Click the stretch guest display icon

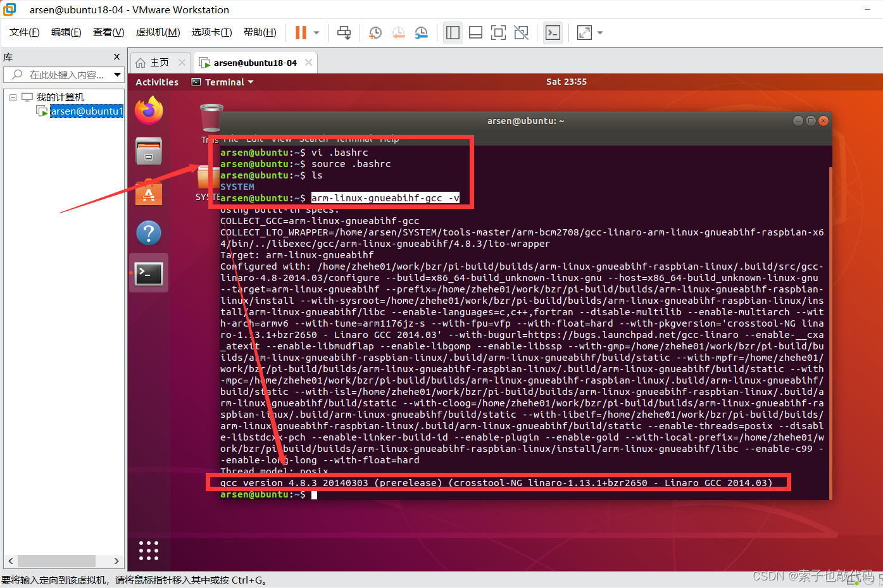point(584,32)
